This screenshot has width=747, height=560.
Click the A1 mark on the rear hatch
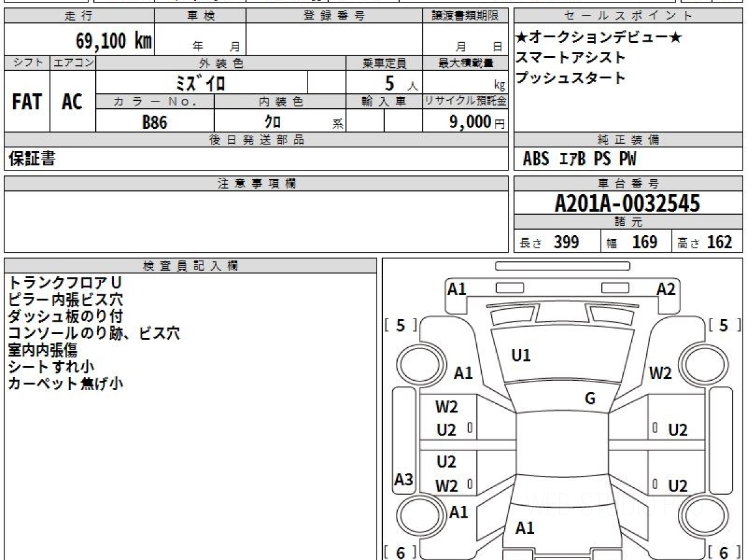click(x=525, y=528)
